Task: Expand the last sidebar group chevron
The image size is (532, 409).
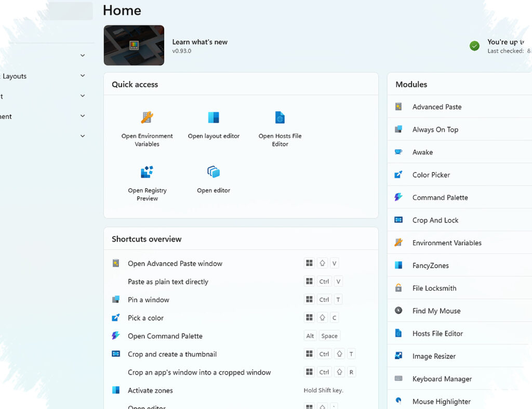Action: pos(83,136)
